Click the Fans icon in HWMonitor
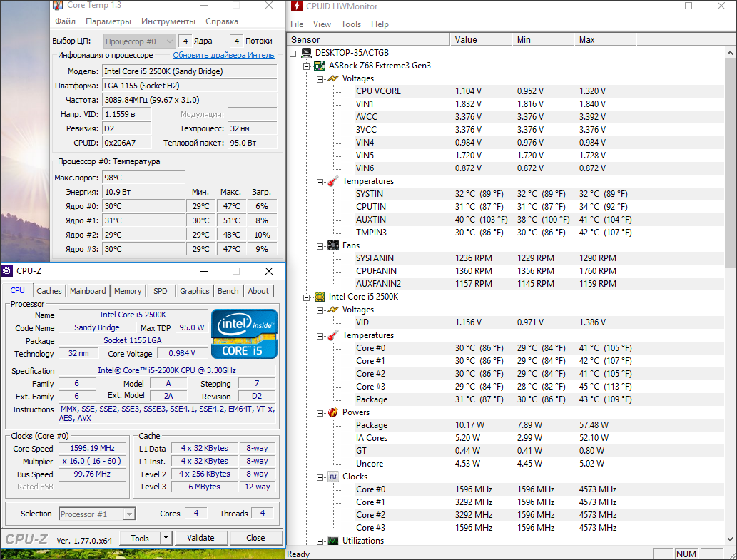 (332, 245)
